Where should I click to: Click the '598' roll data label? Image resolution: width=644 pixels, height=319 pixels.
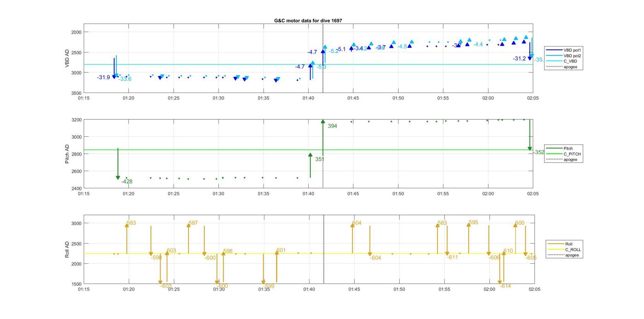pos(228,251)
